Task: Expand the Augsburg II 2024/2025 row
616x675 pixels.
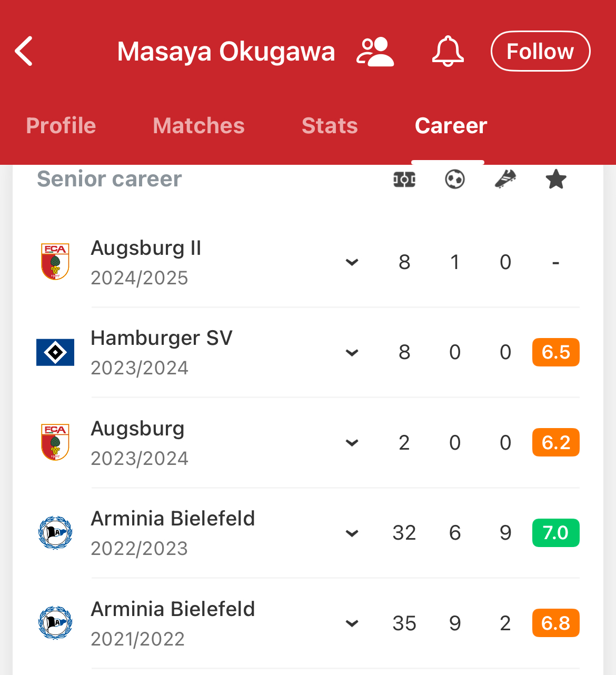Action: 352,262
